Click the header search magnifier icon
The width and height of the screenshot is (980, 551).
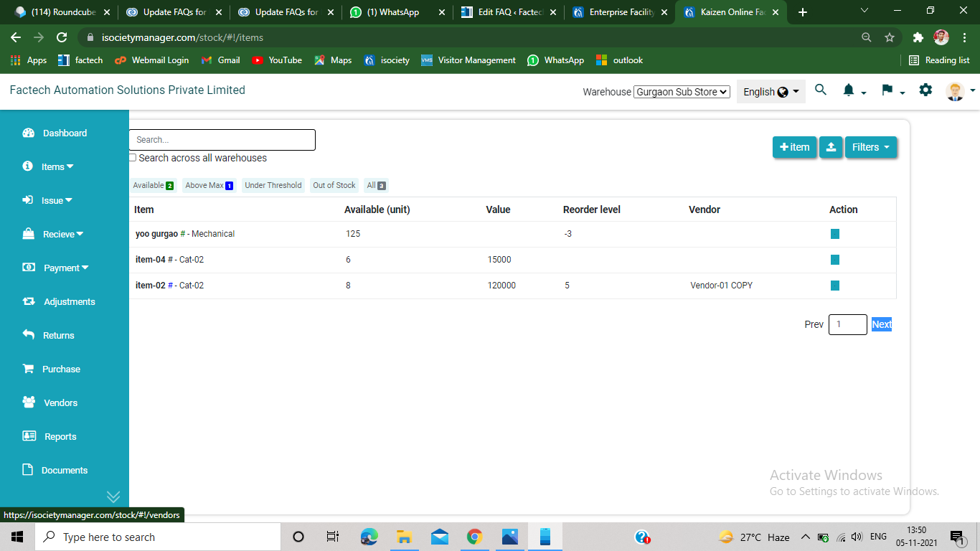pyautogui.click(x=821, y=90)
